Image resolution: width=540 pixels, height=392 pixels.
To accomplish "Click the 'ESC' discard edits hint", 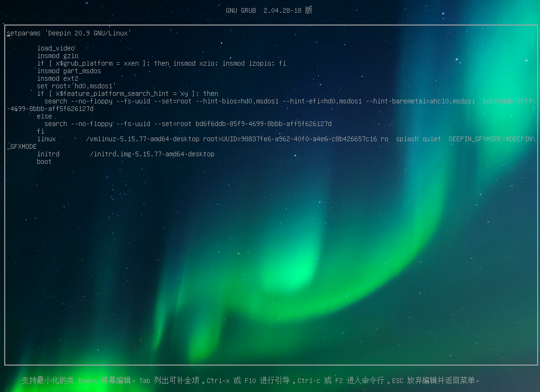I will [x=398, y=381].
